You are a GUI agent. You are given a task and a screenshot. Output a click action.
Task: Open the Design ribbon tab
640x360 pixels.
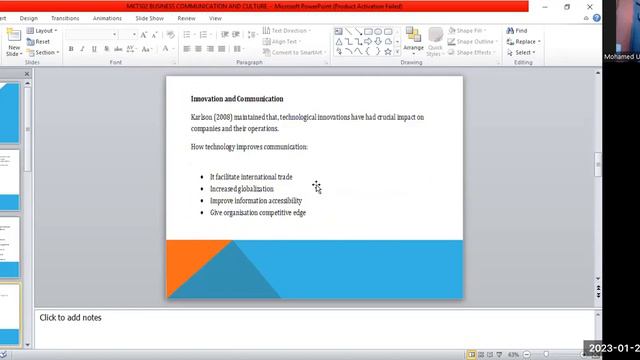click(x=29, y=18)
